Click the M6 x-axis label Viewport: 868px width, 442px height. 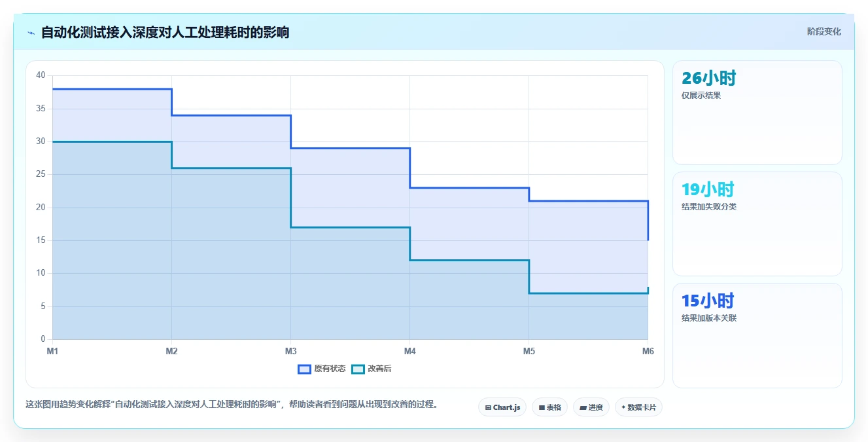click(648, 352)
